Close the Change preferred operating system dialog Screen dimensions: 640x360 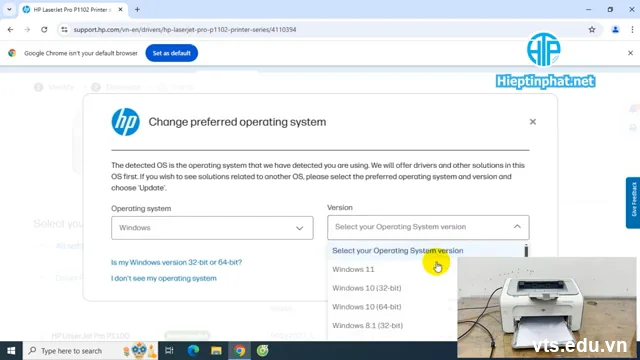point(533,122)
